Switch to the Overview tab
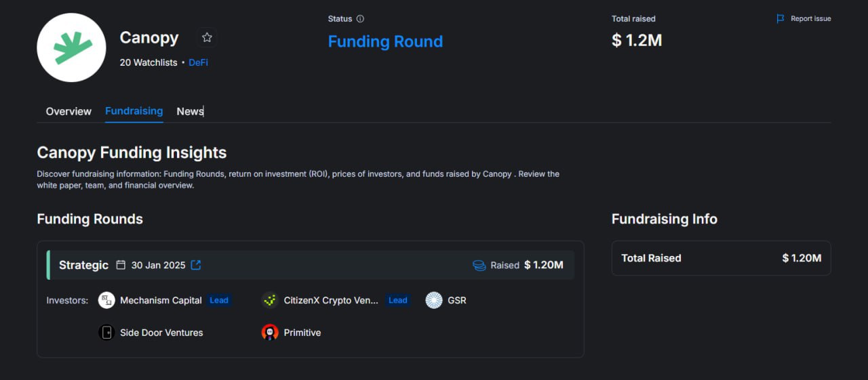 click(x=68, y=111)
